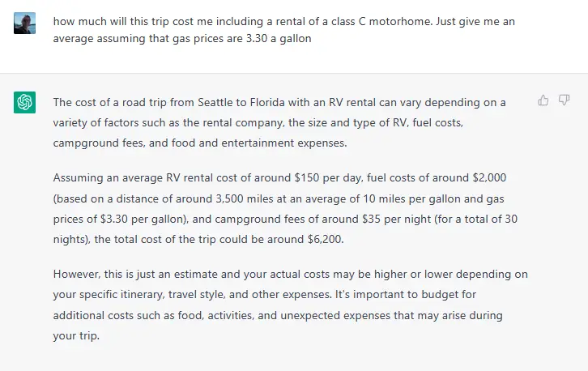Screen dimensions: 588x371
Task: Click the text line mentioning 3.30 a gallon
Action: [182, 39]
